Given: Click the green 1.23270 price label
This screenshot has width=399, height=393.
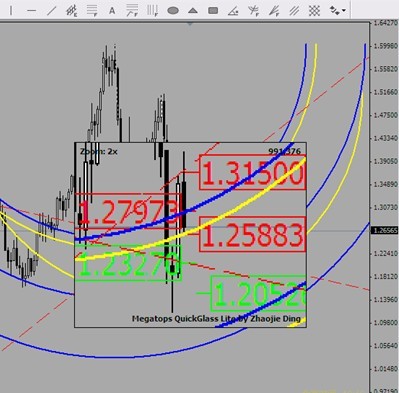Looking at the screenshot, I should [x=128, y=263].
